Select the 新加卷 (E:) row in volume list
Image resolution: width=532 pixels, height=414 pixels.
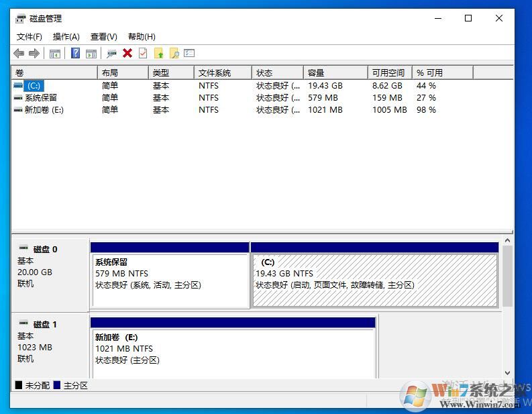click(x=44, y=110)
